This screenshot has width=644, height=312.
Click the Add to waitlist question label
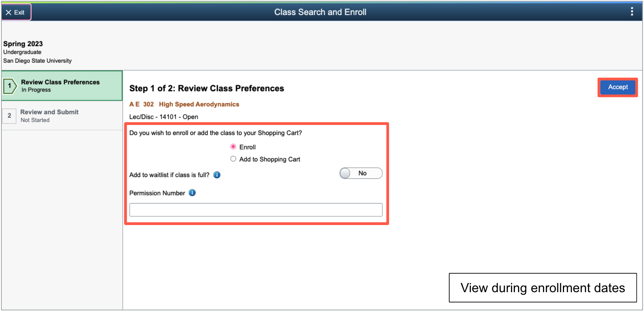(169, 175)
